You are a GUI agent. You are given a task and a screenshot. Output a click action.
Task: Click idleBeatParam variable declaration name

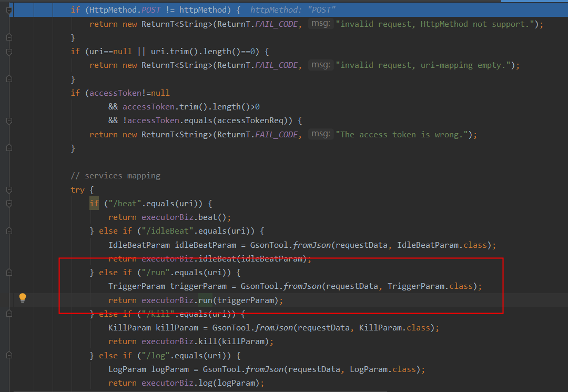click(x=206, y=245)
